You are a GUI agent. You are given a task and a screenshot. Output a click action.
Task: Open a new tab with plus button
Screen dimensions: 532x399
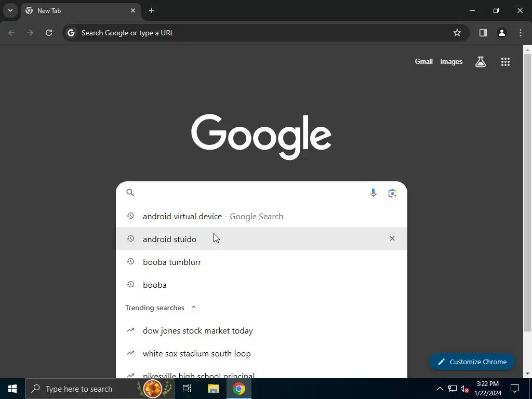coord(152,11)
